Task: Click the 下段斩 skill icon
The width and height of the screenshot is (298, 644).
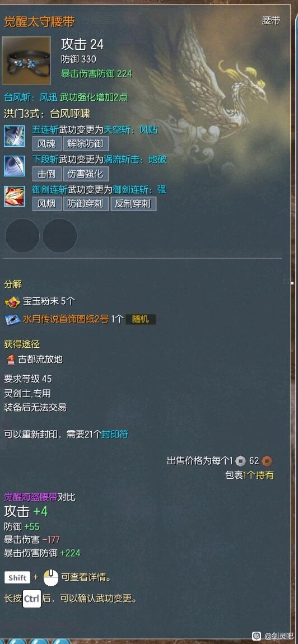Action: click(15, 166)
